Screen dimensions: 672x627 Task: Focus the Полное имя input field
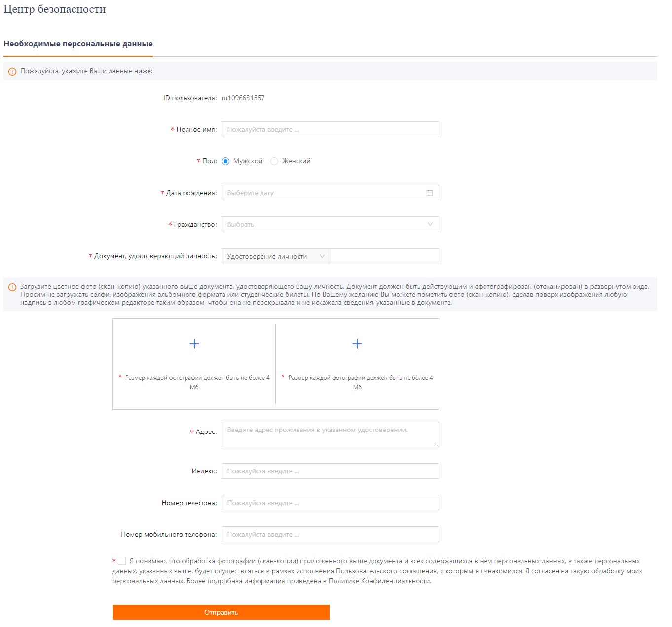[330, 129]
